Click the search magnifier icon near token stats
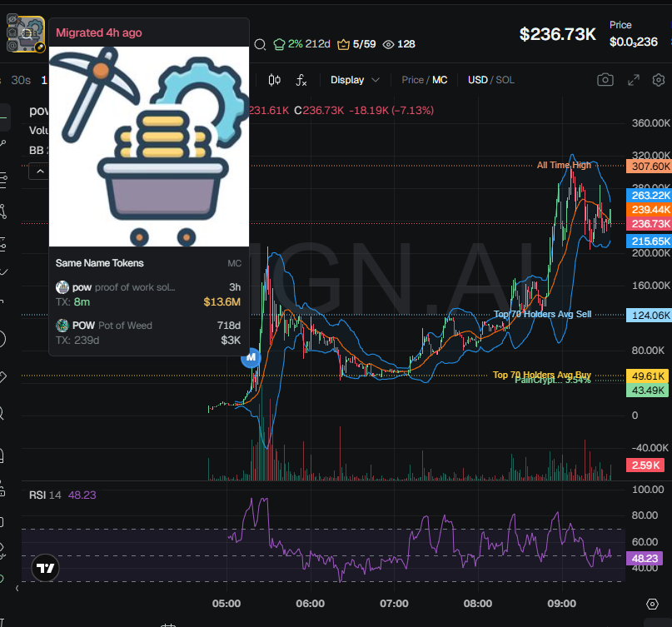 click(x=259, y=44)
